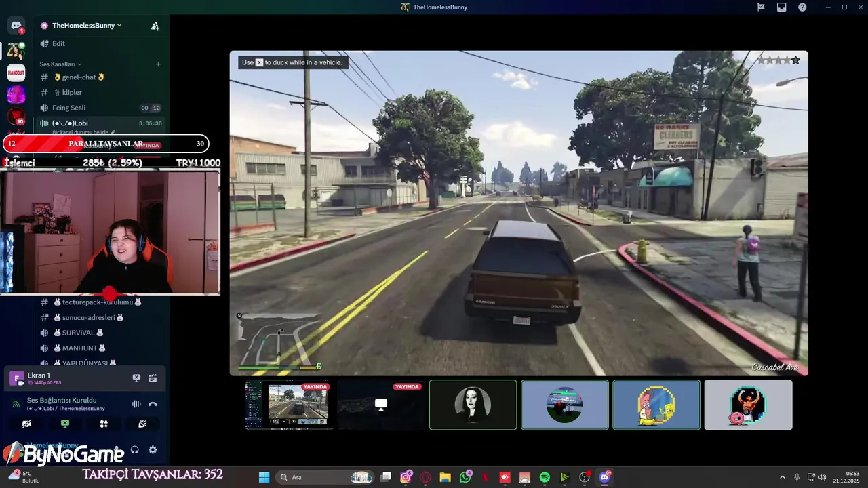The width and height of the screenshot is (868, 488).
Task: Open Instagram from the taskbar
Action: pos(406,477)
